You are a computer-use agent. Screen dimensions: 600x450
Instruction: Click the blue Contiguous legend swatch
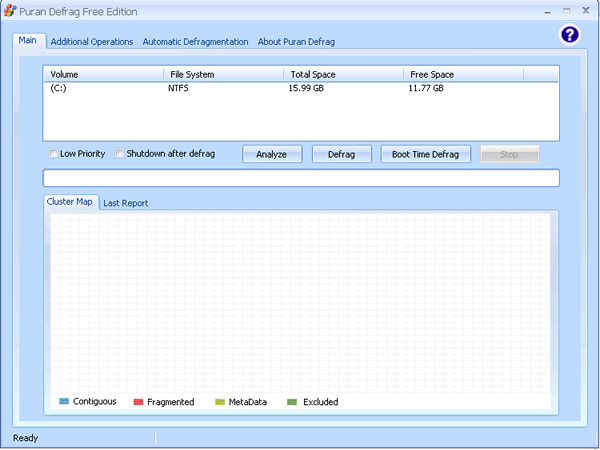64,402
